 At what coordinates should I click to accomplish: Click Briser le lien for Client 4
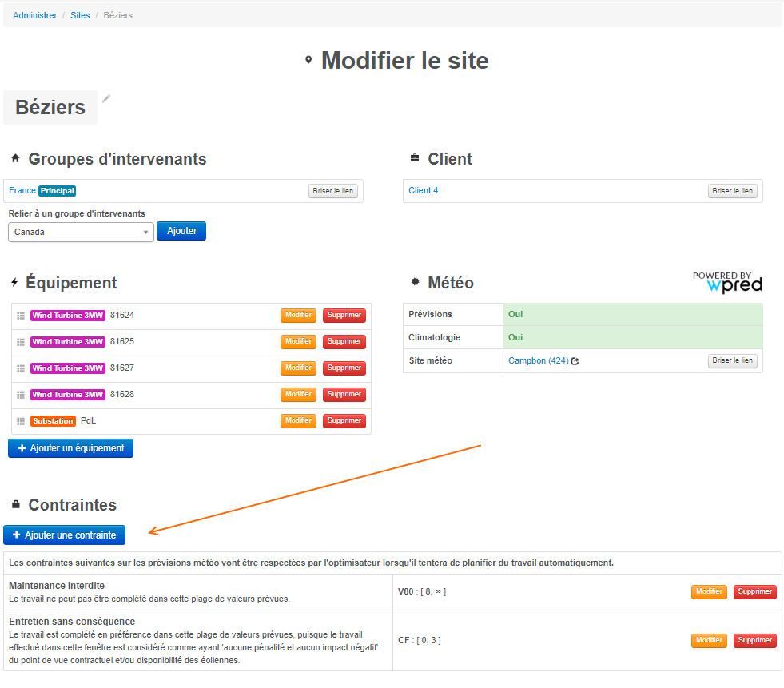tap(731, 190)
